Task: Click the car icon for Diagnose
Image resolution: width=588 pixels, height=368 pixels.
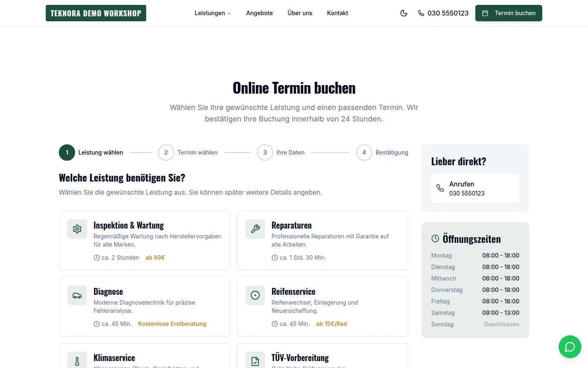Action: 77,295
